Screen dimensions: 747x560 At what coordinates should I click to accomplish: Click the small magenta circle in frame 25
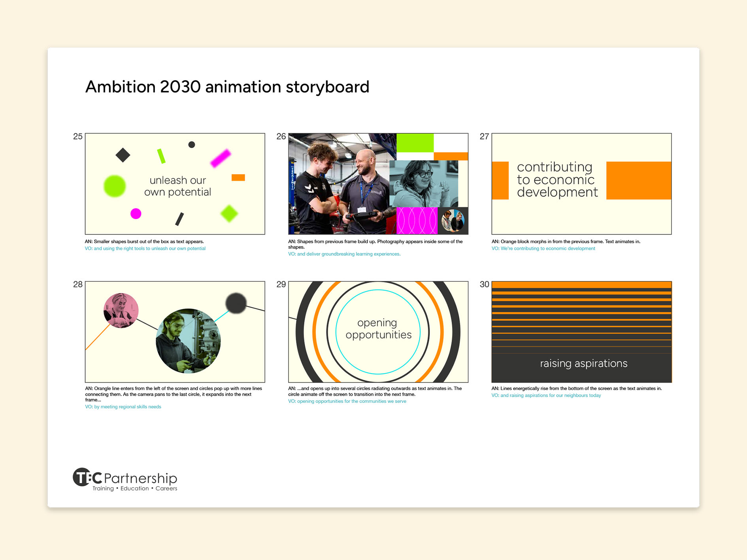click(x=136, y=214)
